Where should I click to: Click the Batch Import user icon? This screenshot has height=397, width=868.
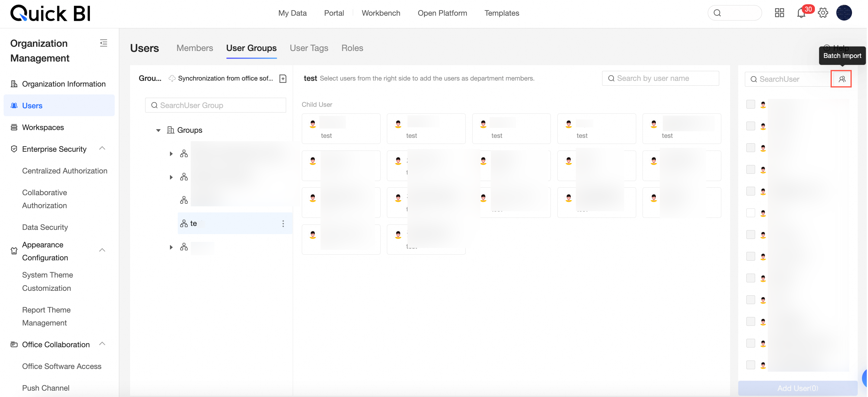coord(841,79)
